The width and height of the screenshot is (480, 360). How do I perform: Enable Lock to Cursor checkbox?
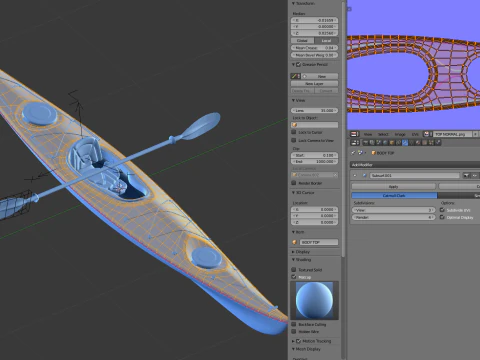coord(294,132)
